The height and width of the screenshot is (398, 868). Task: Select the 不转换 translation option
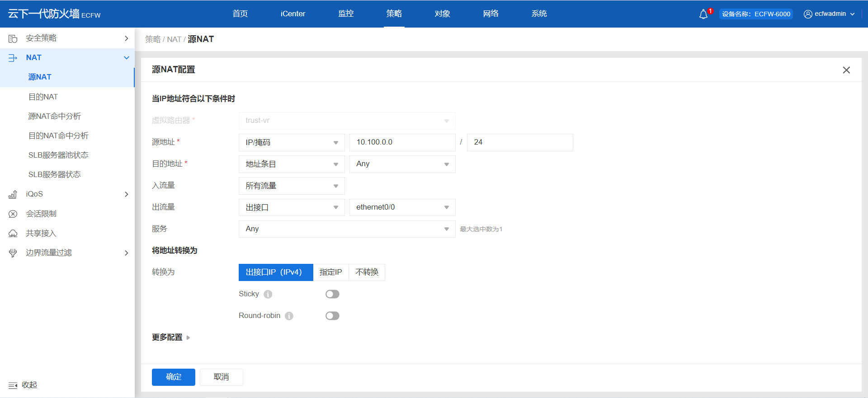click(x=367, y=272)
